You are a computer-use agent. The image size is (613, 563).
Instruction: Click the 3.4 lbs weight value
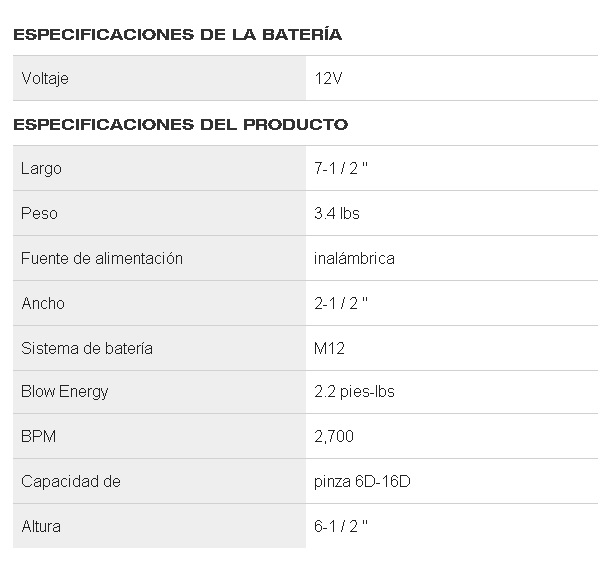click(x=337, y=213)
